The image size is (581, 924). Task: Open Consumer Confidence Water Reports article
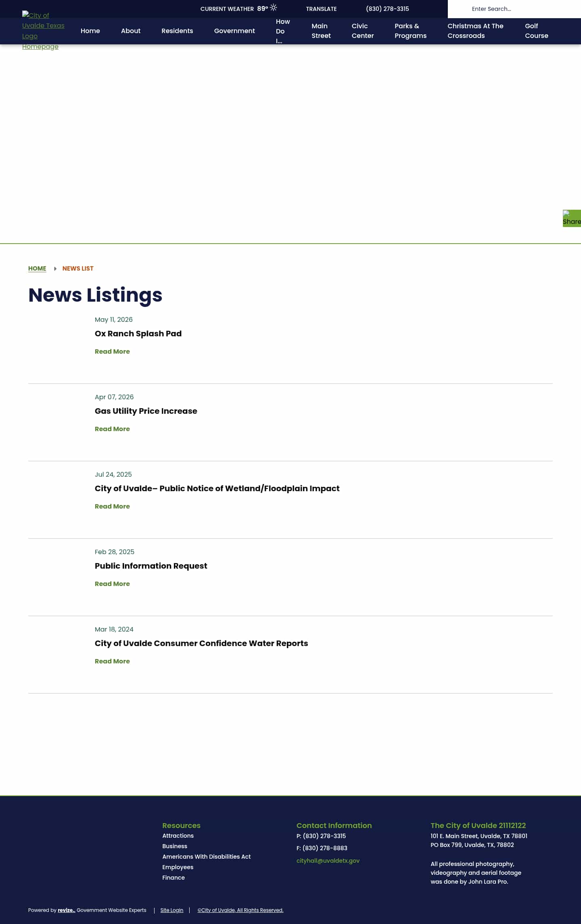point(201,643)
